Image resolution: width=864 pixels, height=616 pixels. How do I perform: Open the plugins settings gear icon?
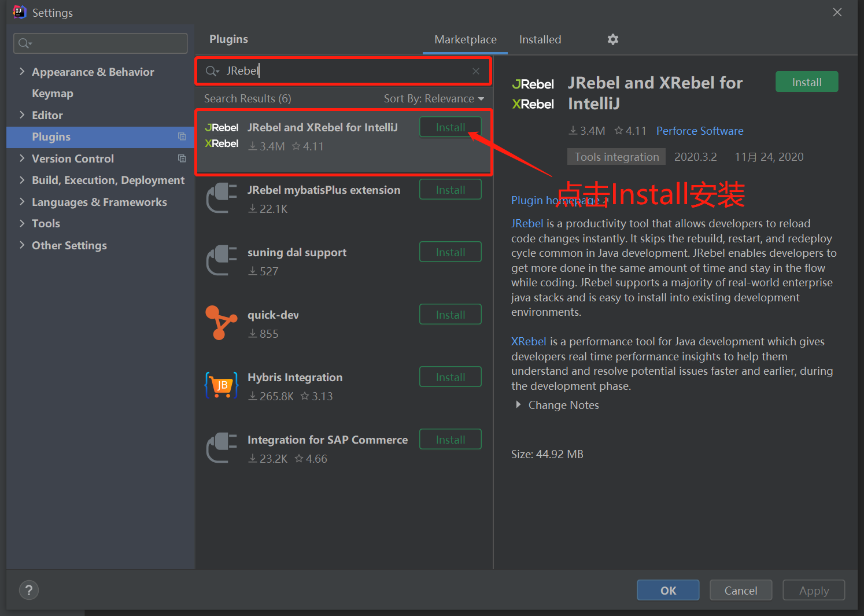pos(613,39)
